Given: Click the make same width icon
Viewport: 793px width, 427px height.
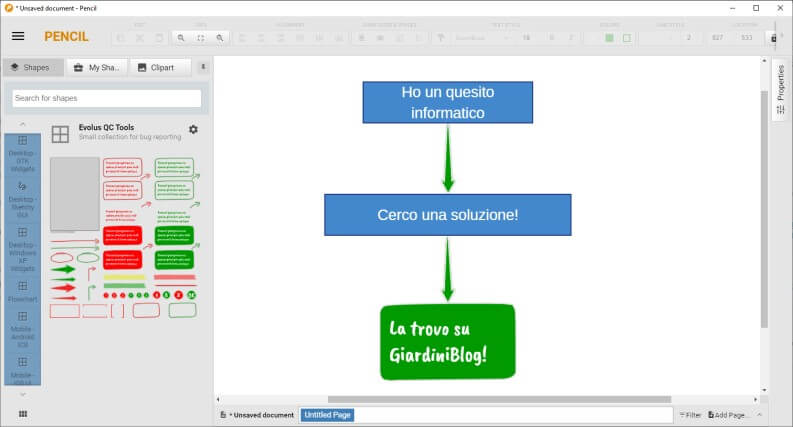Looking at the screenshot, I should point(361,38).
